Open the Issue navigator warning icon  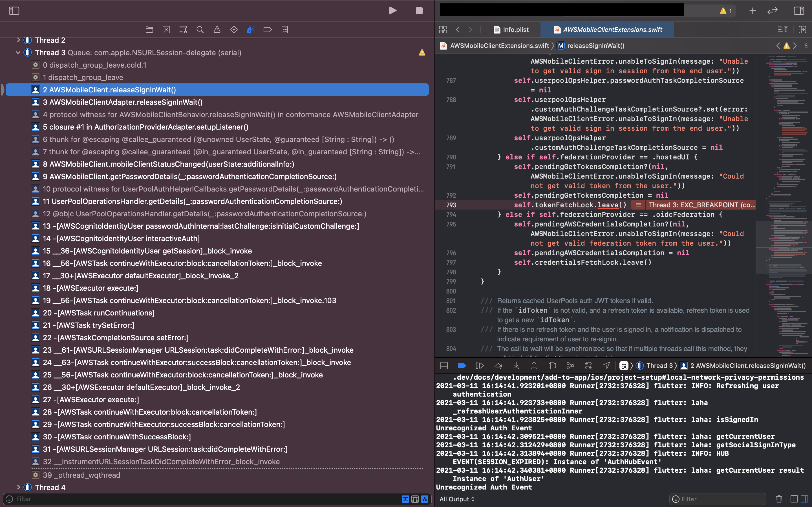coord(217,30)
